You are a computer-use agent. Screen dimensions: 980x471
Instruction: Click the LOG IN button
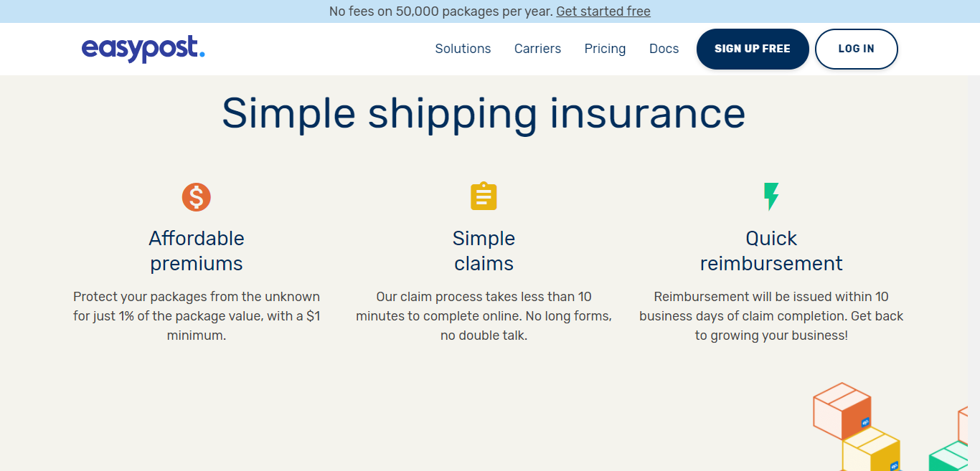[856, 49]
